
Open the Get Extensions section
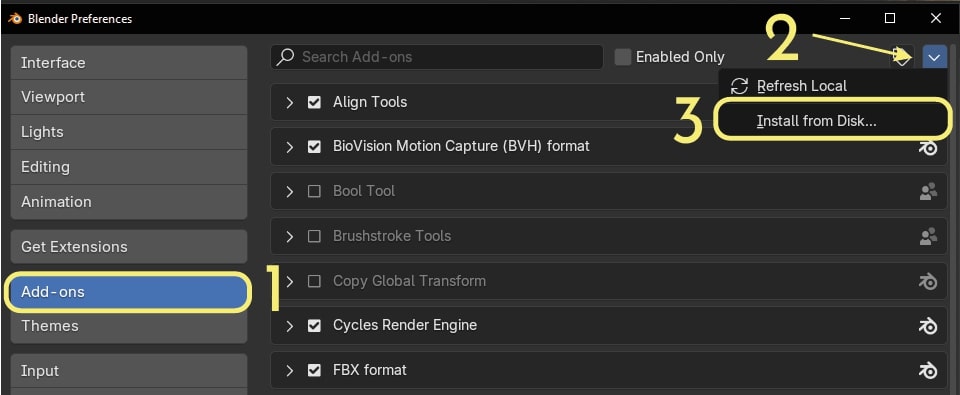click(x=129, y=247)
